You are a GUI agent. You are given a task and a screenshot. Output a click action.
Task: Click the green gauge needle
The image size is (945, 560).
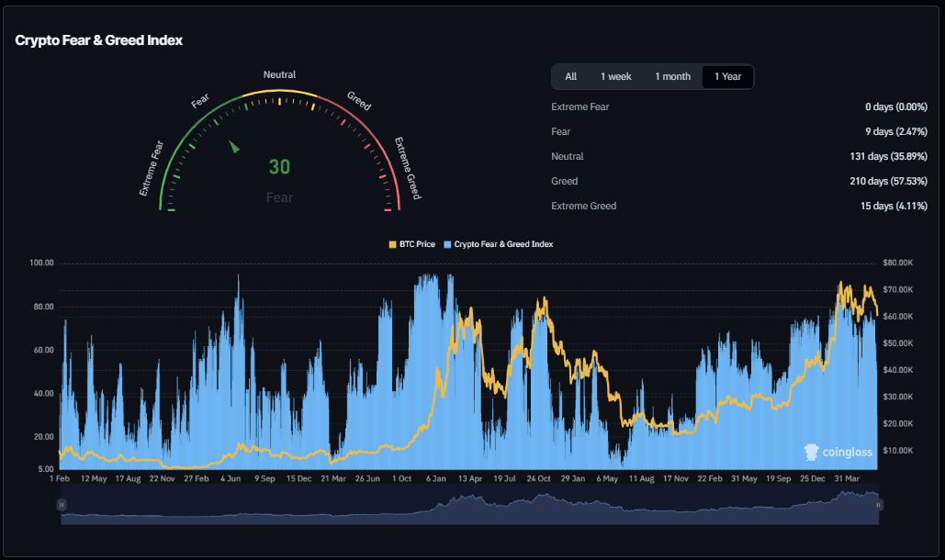click(235, 147)
